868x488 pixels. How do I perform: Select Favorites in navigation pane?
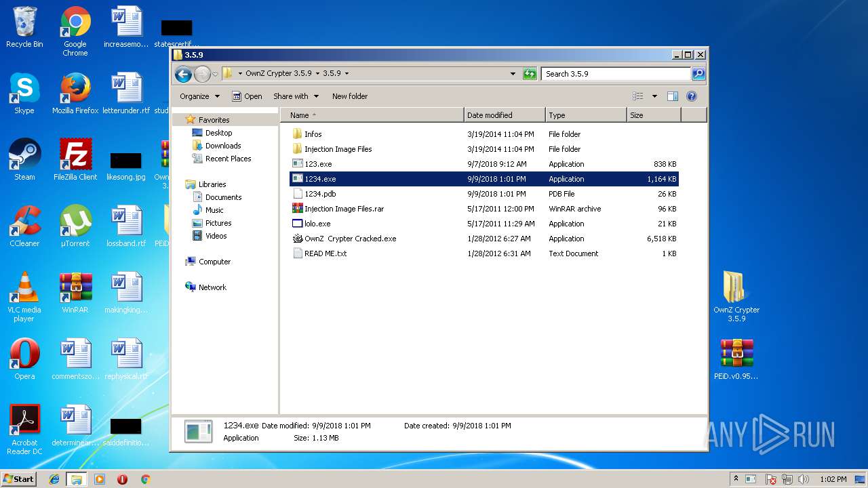pyautogui.click(x=214, y=120)
